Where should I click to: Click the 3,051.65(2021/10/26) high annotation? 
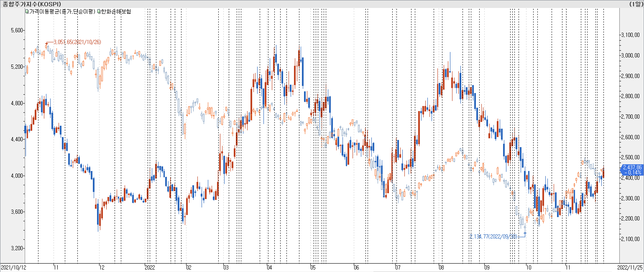[77, 42]
